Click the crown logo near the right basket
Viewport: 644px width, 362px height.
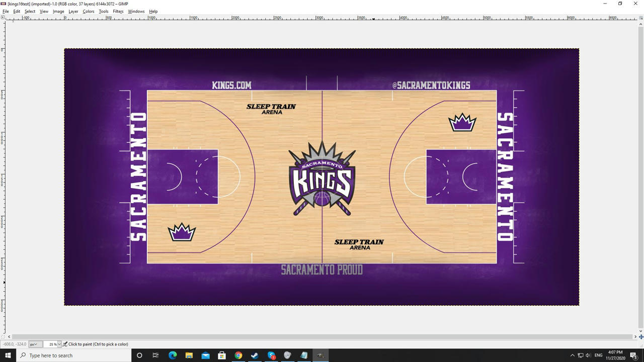[x=462, y=123]
